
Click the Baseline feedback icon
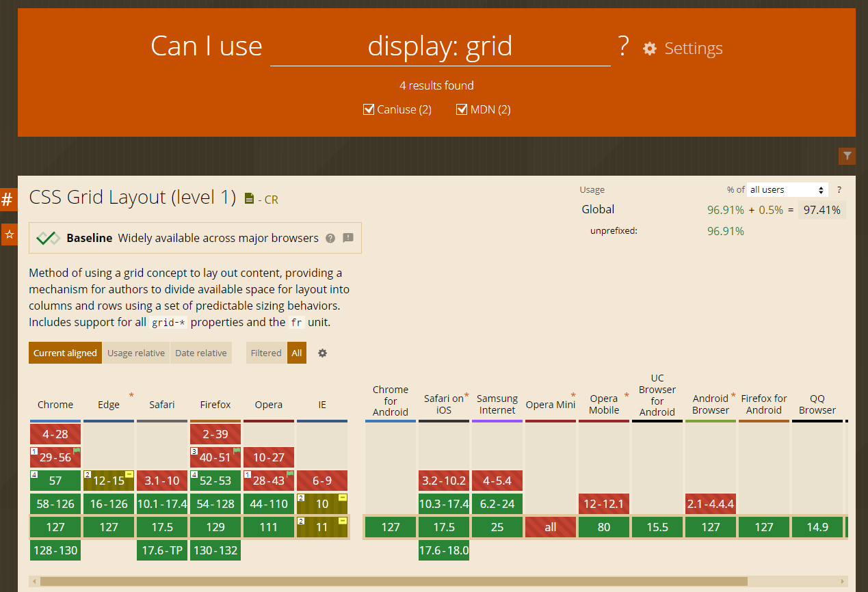coord(348,239)
